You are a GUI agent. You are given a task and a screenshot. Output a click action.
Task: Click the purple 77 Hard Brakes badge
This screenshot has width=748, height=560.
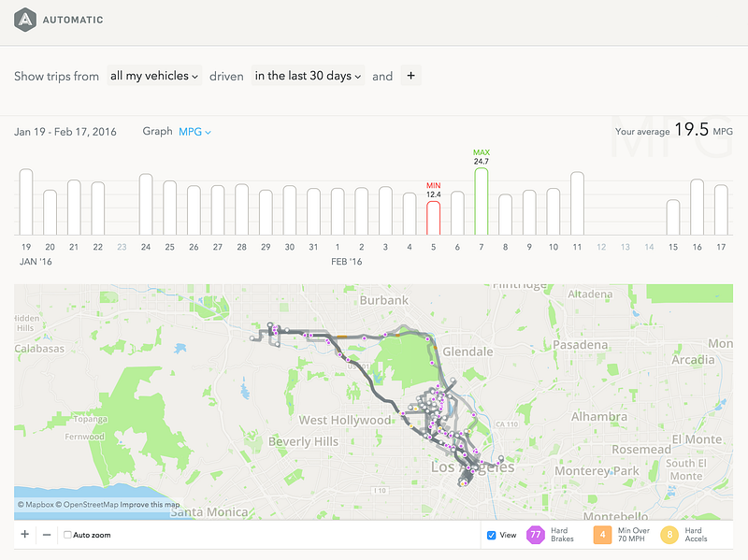535,535
